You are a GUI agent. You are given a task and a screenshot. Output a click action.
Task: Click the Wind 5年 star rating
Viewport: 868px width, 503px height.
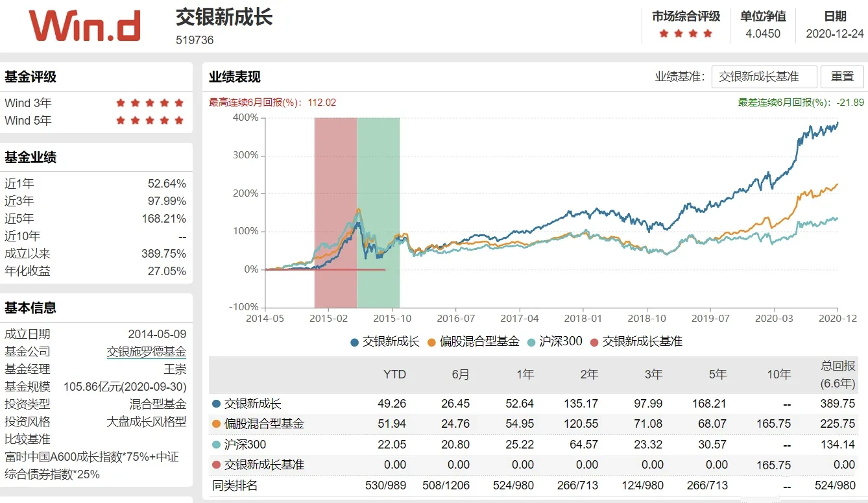[x=150, y=120]
